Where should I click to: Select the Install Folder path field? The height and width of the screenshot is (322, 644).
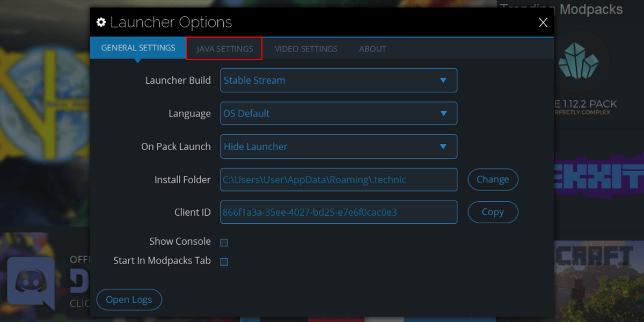[x=339, y=179]
